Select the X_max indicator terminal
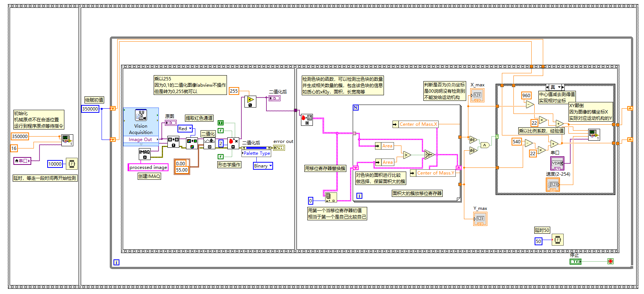644x294 pixels. (x=477, y=95)
